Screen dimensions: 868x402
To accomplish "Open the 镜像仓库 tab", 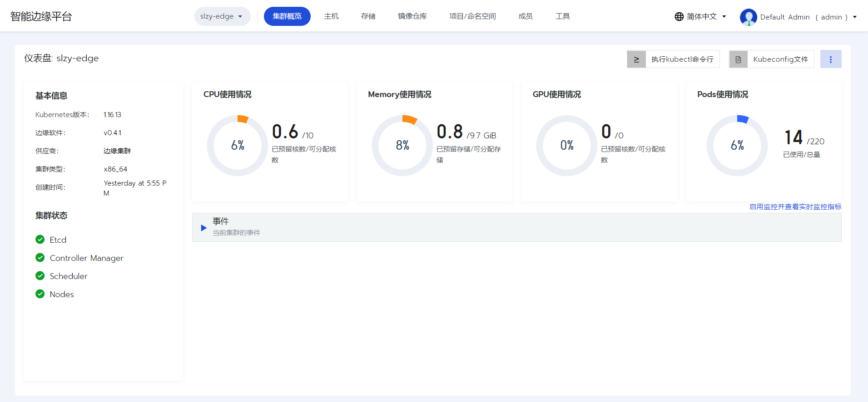I will [412, 16].
